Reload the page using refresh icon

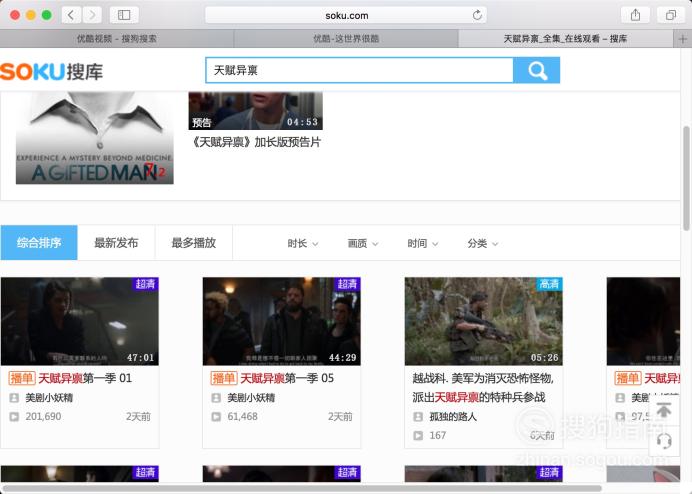[x=477, y=15]
